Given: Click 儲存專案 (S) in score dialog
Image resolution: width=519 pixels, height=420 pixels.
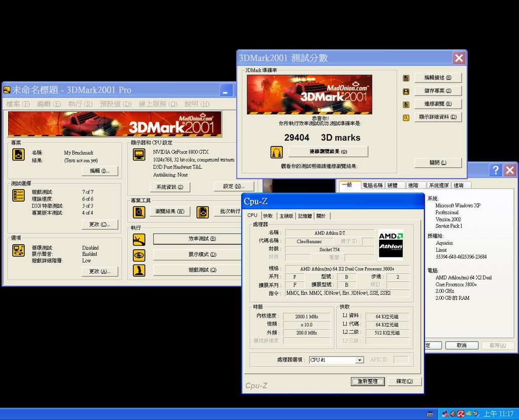Looking at the screenshot, I should click(x=438, y=91).
